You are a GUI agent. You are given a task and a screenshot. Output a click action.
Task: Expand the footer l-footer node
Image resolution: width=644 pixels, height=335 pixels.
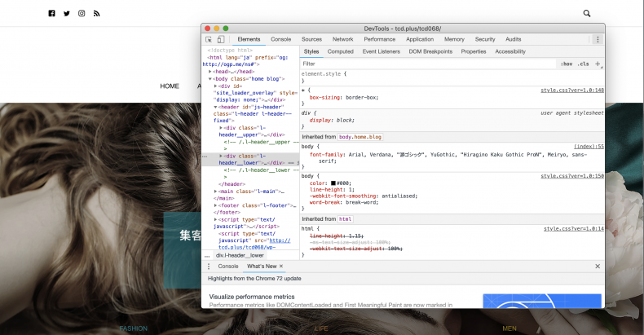tap(215, 205)
